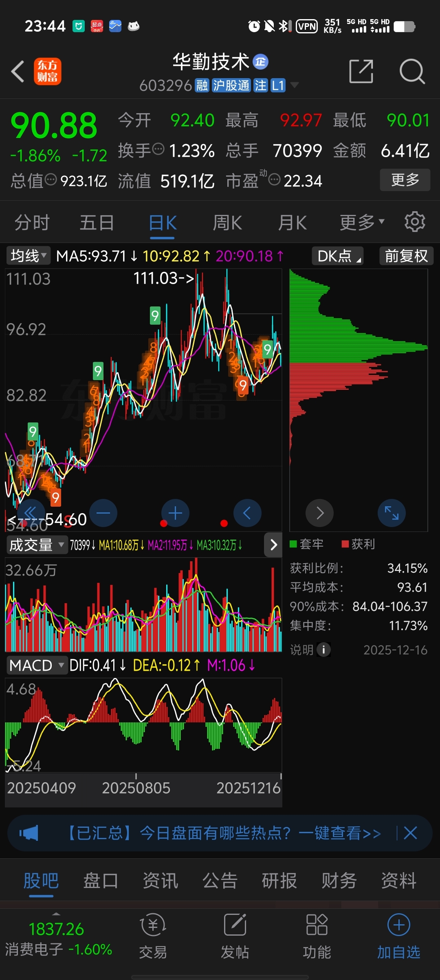Tap 注 tag badge
This screenshot has width=440, height=980.
[260, 85]
